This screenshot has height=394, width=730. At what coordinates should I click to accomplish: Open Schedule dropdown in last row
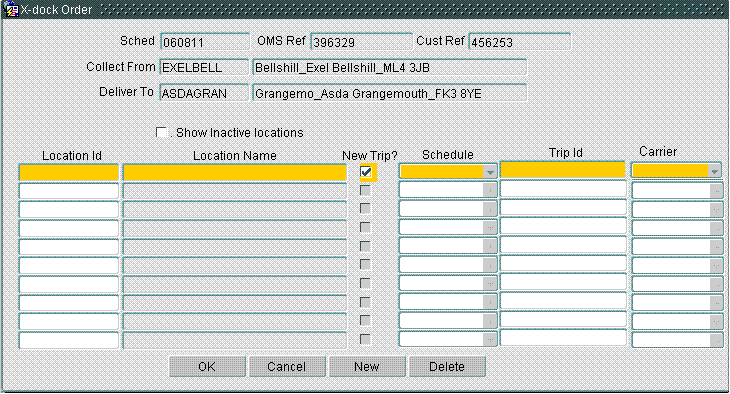tap(490, 340)
